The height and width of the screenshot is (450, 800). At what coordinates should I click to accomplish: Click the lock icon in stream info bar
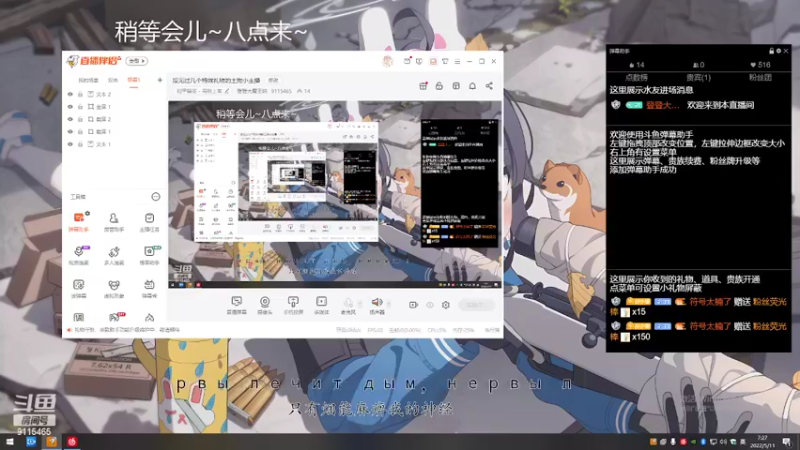click(x=439, y=86)
